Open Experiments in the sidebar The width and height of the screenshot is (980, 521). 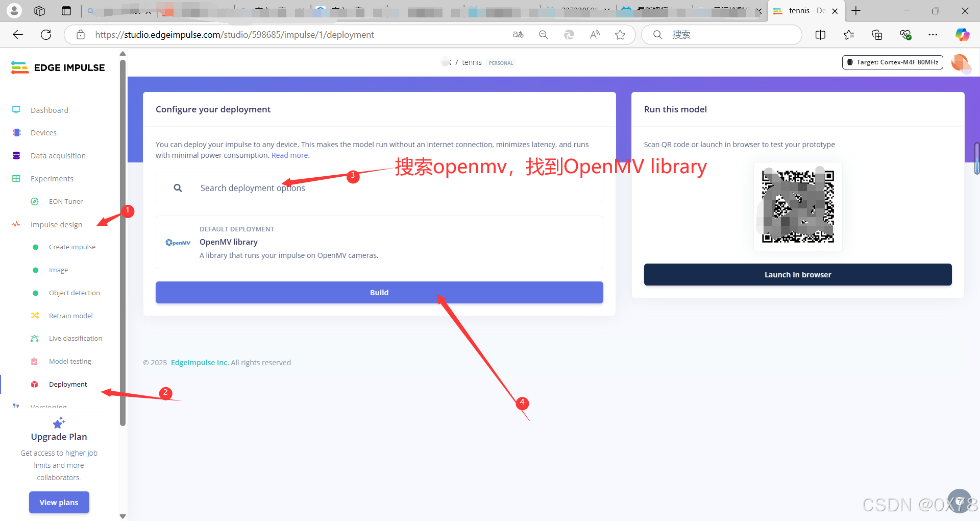click(52, 179)
